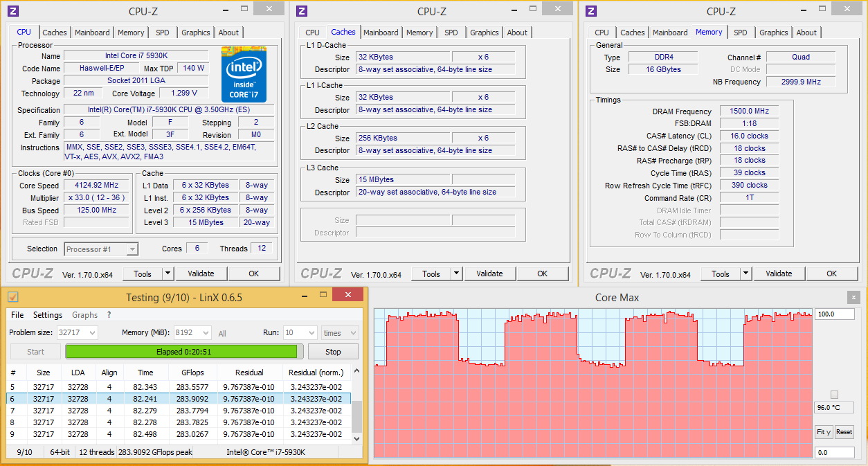
Task: Click the CPU-Z icon in the Memory tab window's title bar
Action: point(590,10)
